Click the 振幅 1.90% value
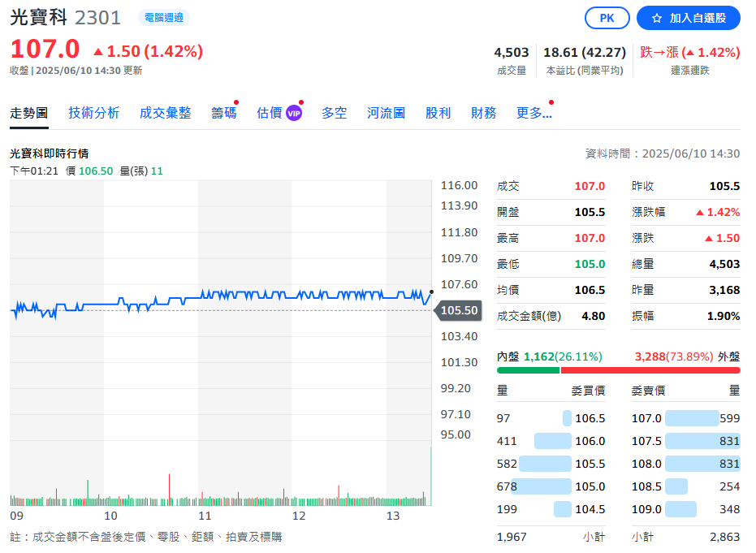 tap(724, 316)
